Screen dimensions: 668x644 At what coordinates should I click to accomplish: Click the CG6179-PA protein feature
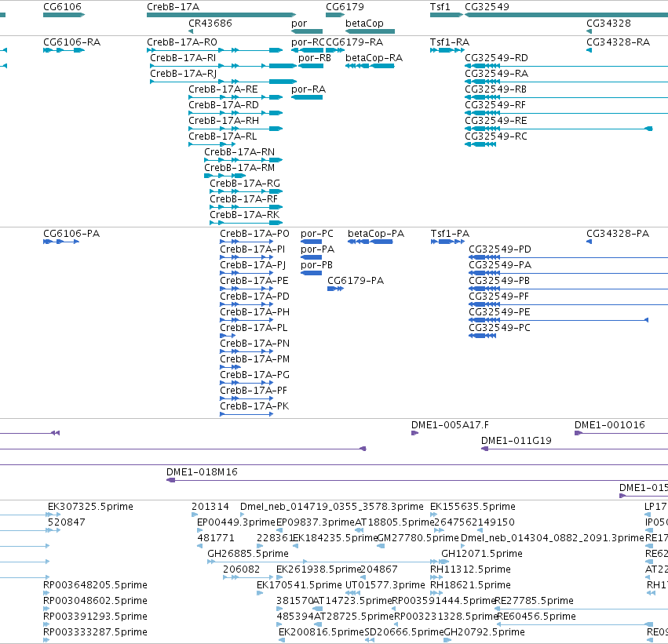(x=335, y=289)
